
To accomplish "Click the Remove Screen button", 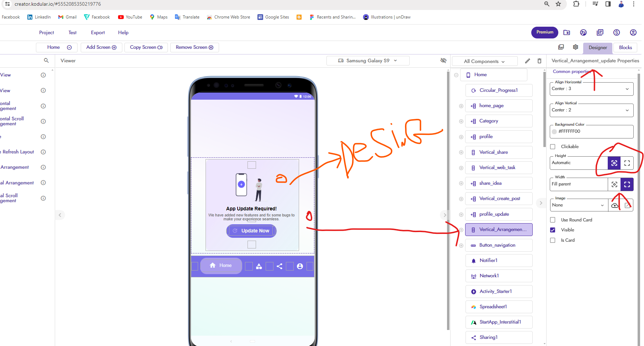I will click(195, 47).
